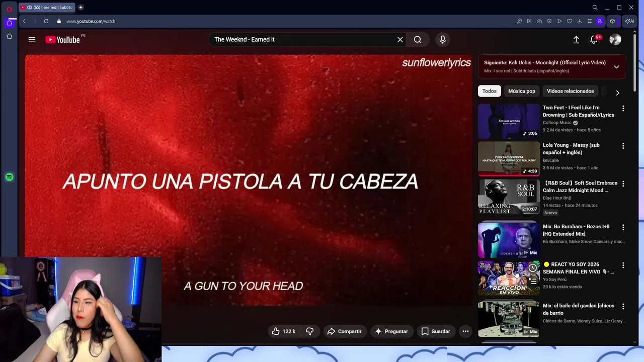
Task: Click Coffoop Music channel name
Action: (557, 123)
